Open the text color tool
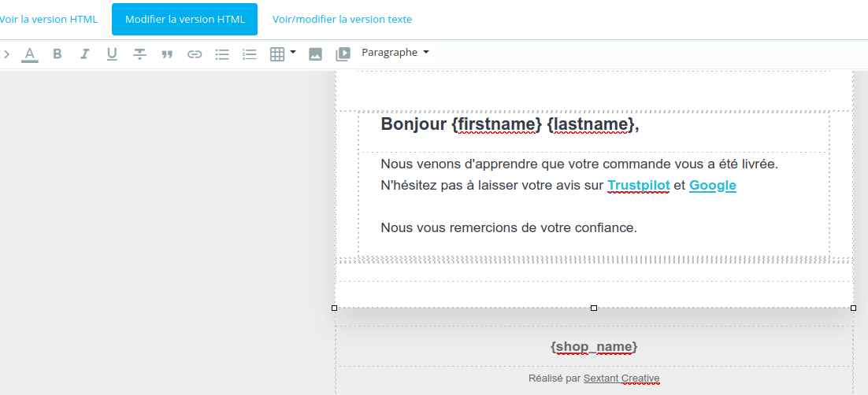868x395 pixels. pyautogui.click(x=30, y=54)
